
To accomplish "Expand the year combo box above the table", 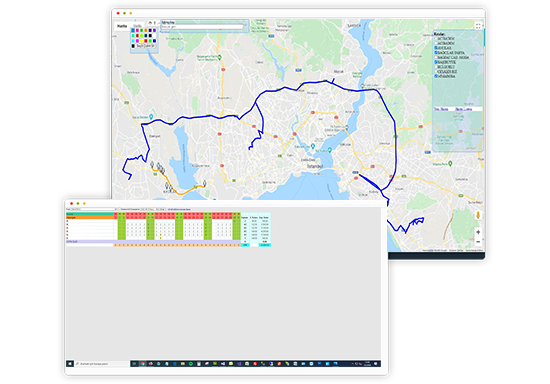I will [143, 209].
